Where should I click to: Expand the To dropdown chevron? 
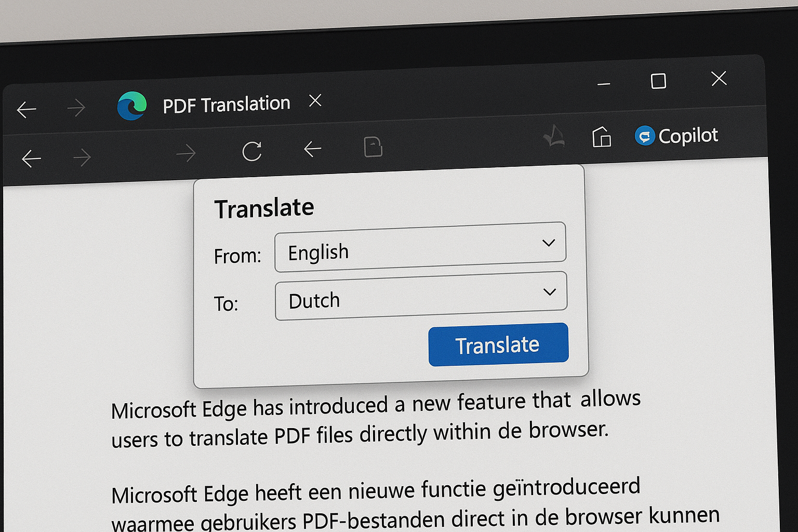(x=550, y=292)
